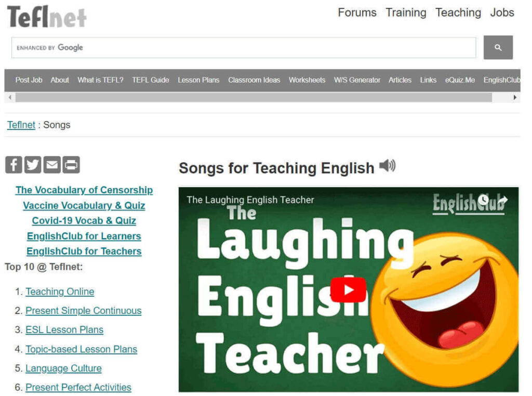This screenshot has height=396, width=532.
Task: Open Classroom Ideas menu item
Action: pos(254,80)
